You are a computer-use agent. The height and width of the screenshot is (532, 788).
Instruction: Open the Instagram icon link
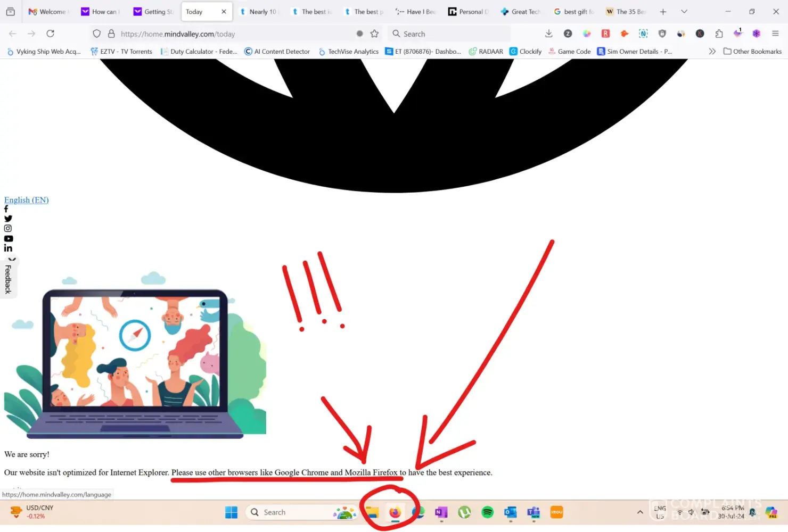(8, 228)
